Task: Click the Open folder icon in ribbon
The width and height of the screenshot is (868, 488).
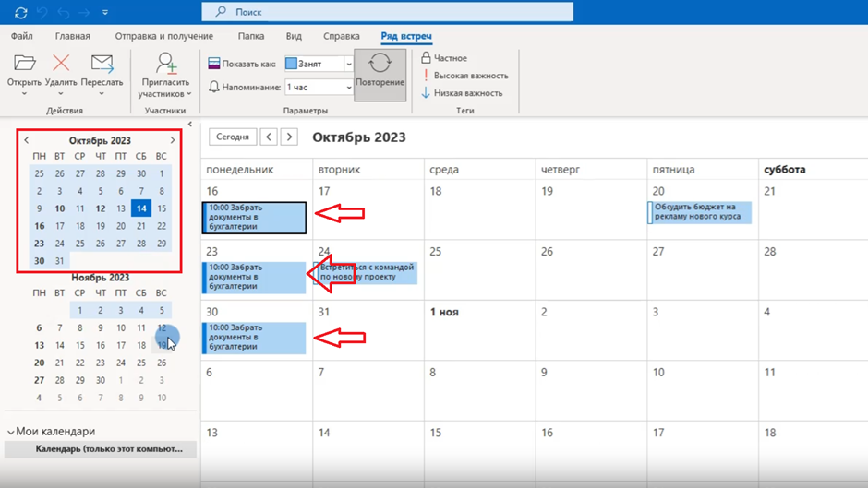Action: 24,64
